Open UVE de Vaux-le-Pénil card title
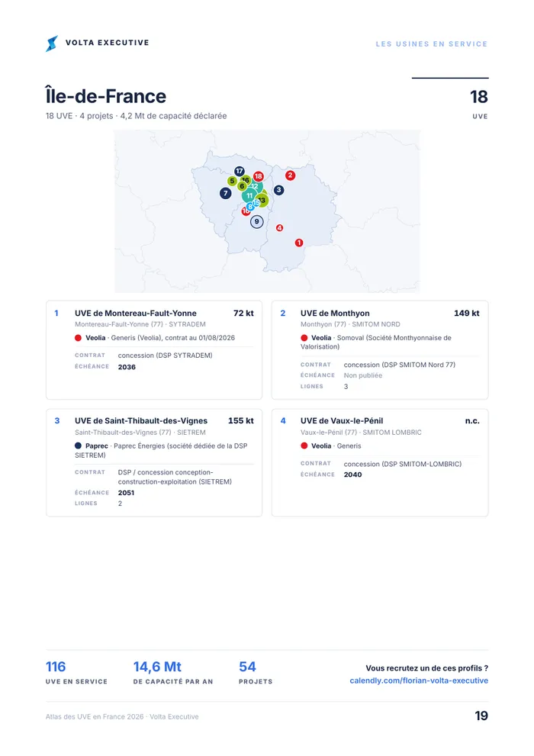The height and width of the screenshot is (756, 534). point(342,421)
